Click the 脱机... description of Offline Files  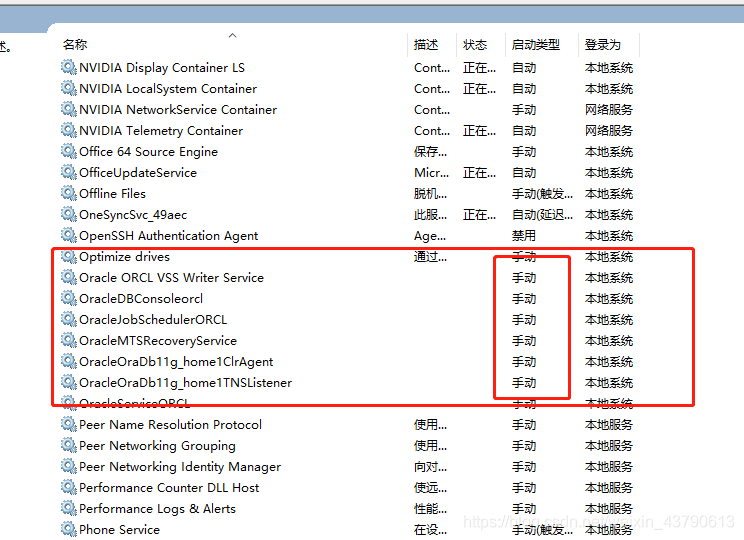(x=430, y=194)
